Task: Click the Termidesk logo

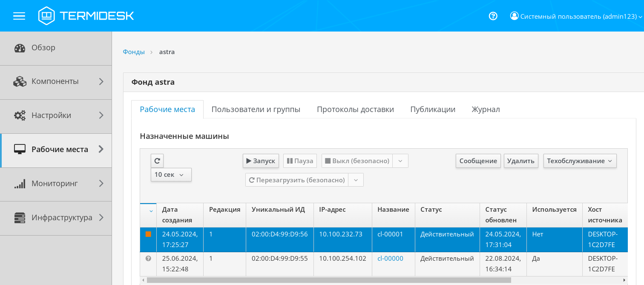Action: pos(86,16)
